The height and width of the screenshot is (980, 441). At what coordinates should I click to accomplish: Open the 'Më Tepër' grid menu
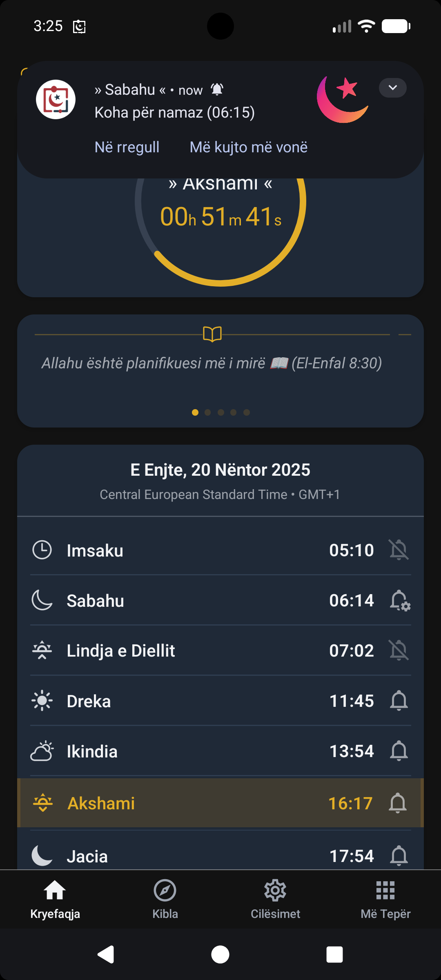click(x=385, y=898)
